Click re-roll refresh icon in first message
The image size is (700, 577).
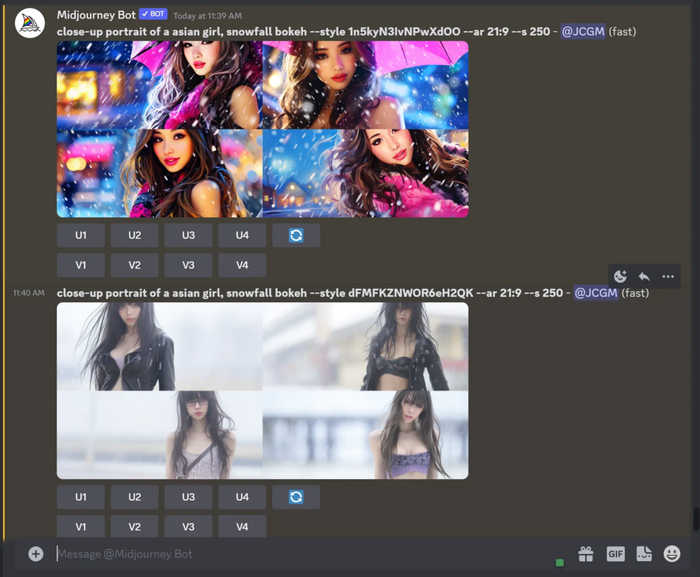pyautogui.click(x=296, y=235)
